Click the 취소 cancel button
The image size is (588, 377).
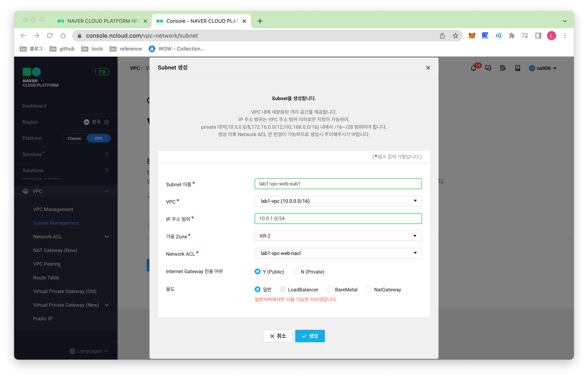pos(278,336)
